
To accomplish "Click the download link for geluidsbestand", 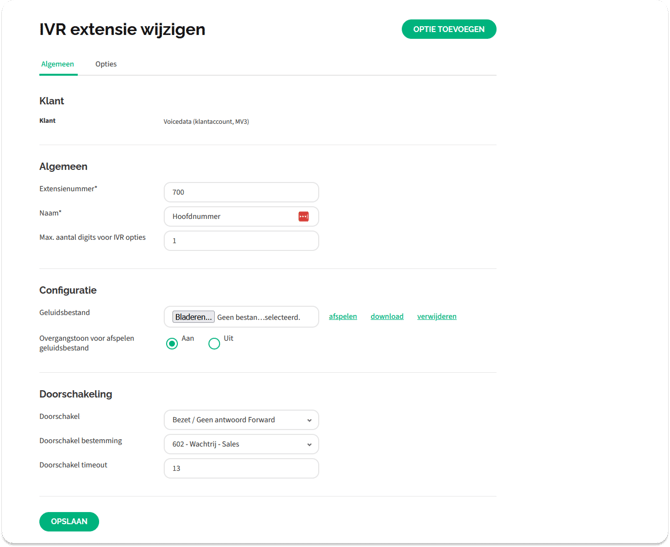I will click(387, 316).
